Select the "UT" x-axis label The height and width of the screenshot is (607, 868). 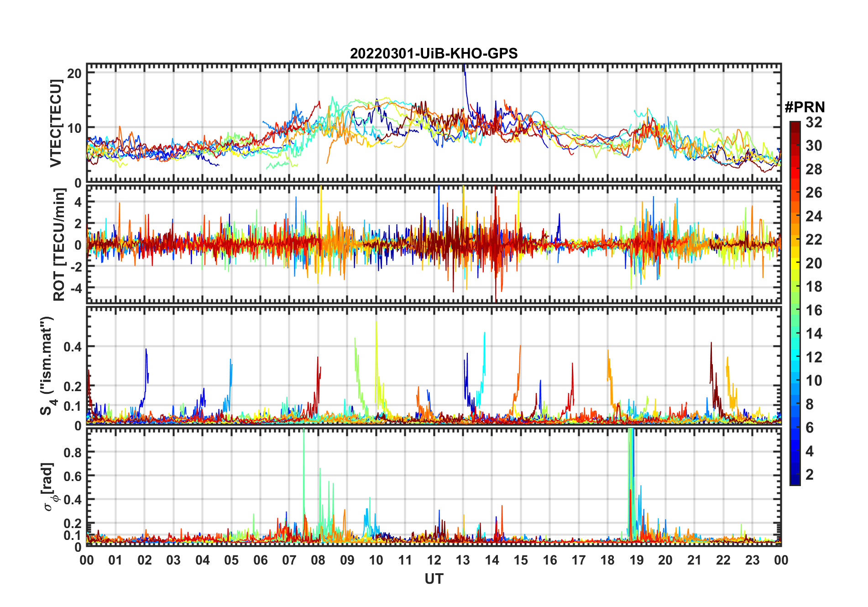434,579
